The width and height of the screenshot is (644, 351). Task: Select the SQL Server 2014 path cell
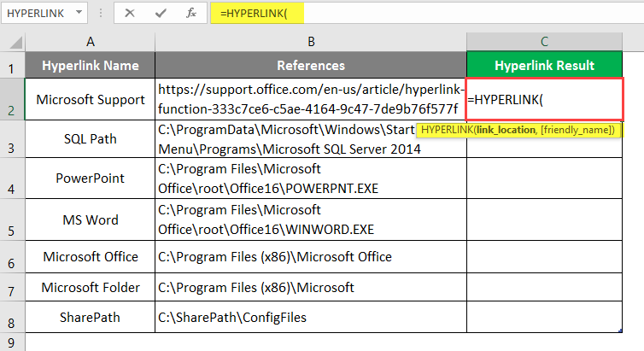tap(311, 139)
